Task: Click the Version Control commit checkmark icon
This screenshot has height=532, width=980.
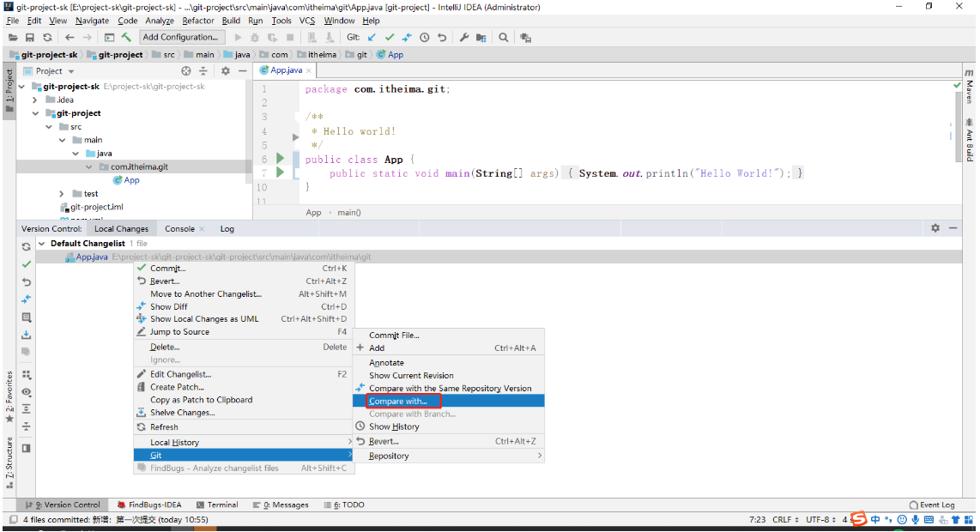Action: point(27,264)
